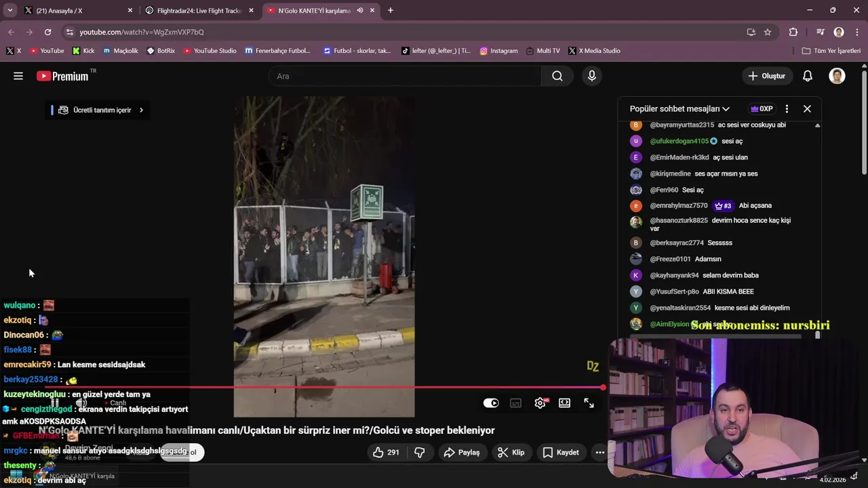
Task: Open Chrome three-dot menu
Action: click(x=857, y=32)
